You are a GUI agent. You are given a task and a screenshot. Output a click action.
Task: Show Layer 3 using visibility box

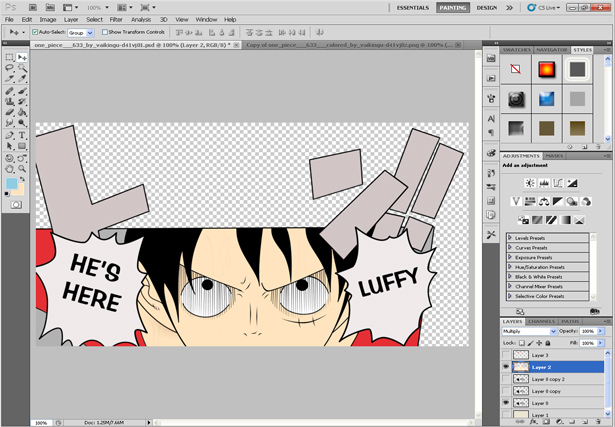pos(506,355)
